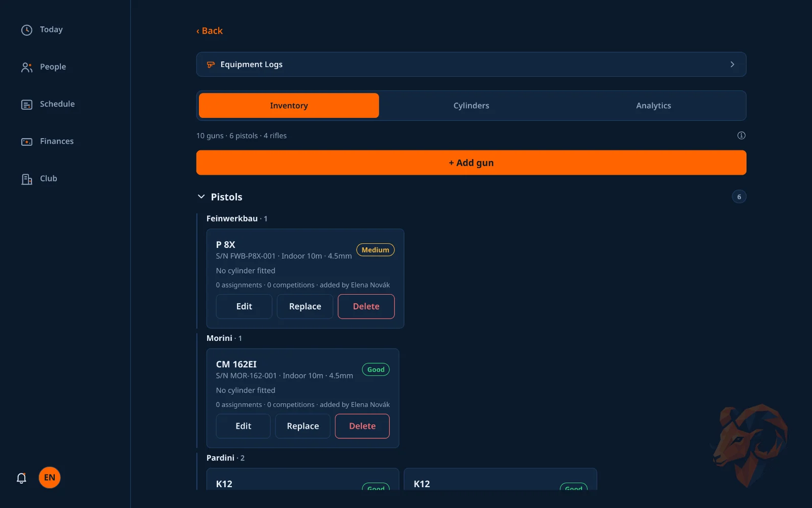Viewport: 812px width, 508px height.
Task: Click the CM 162EI model title
Action: [x=236, y=364]
